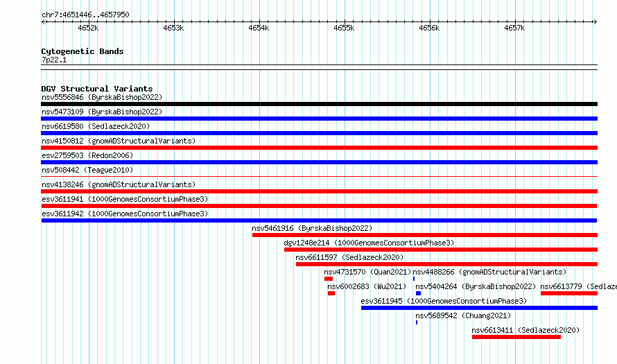The width and height of the screenshot is (617, 364).
Task: Click the red esv3611941 variant bar
Action: click(319, 206)
